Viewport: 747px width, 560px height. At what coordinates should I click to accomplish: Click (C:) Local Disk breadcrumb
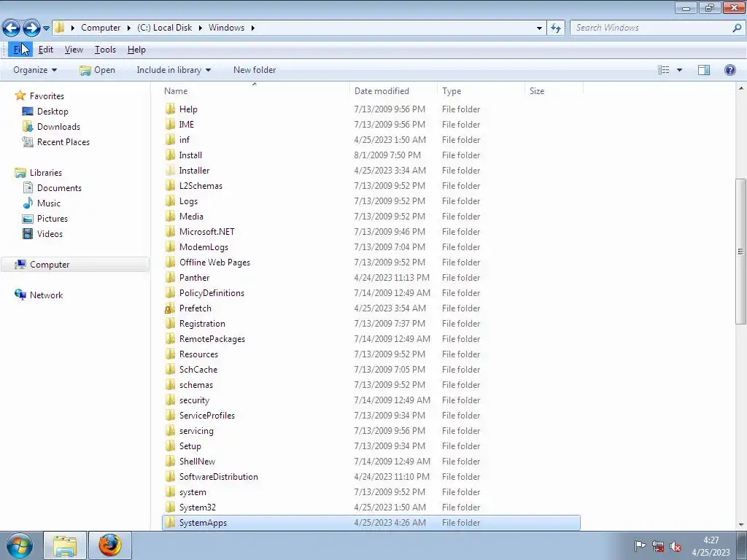164,28
